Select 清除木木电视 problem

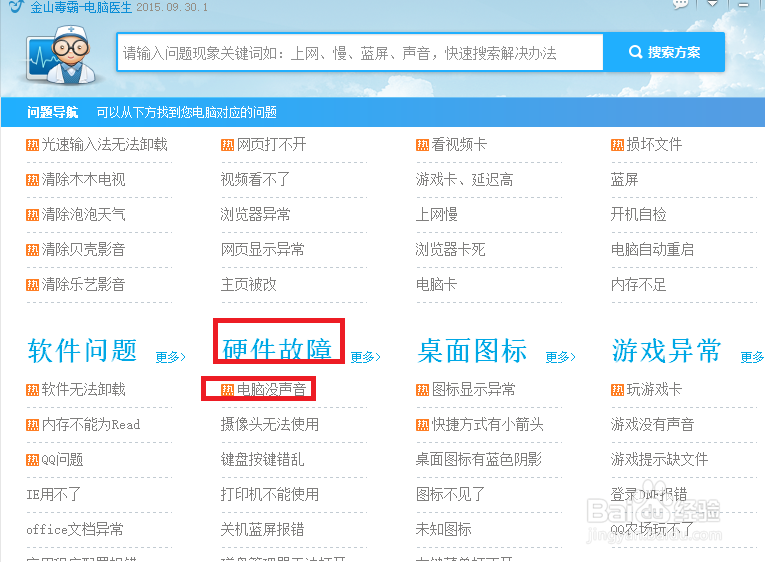(x=83, y=180)
